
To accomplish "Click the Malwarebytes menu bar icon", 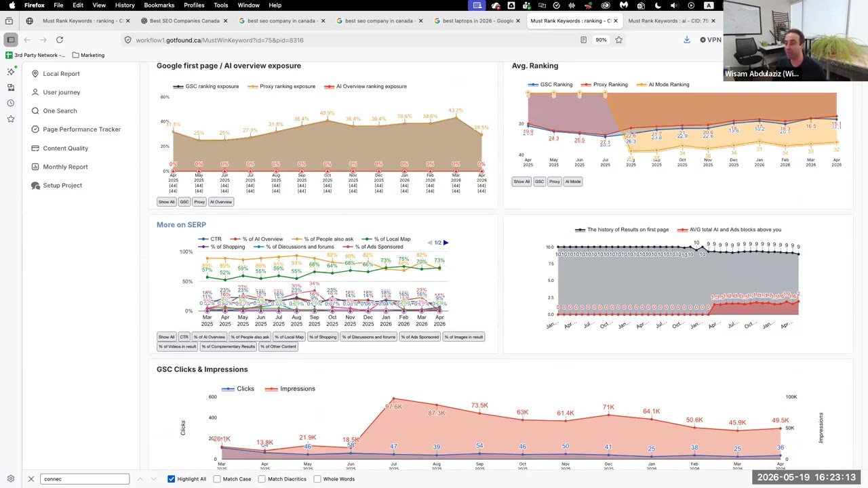I will tap(624, 5).
